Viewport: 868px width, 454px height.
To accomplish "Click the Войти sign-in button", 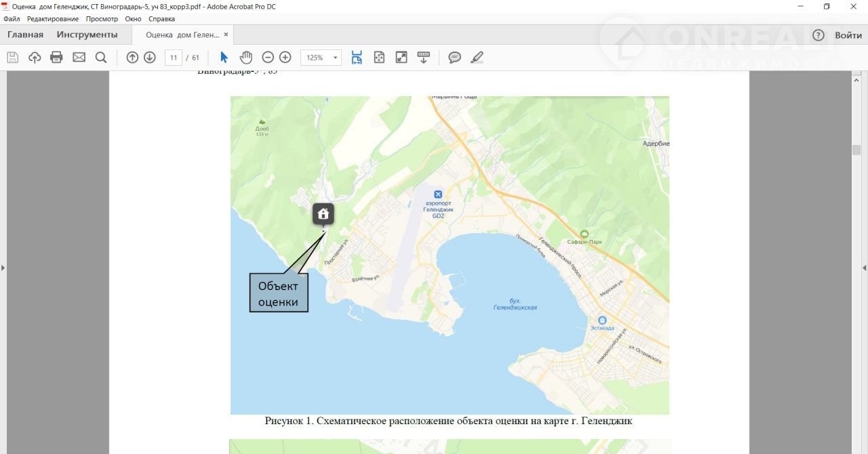I will [848, 35].
